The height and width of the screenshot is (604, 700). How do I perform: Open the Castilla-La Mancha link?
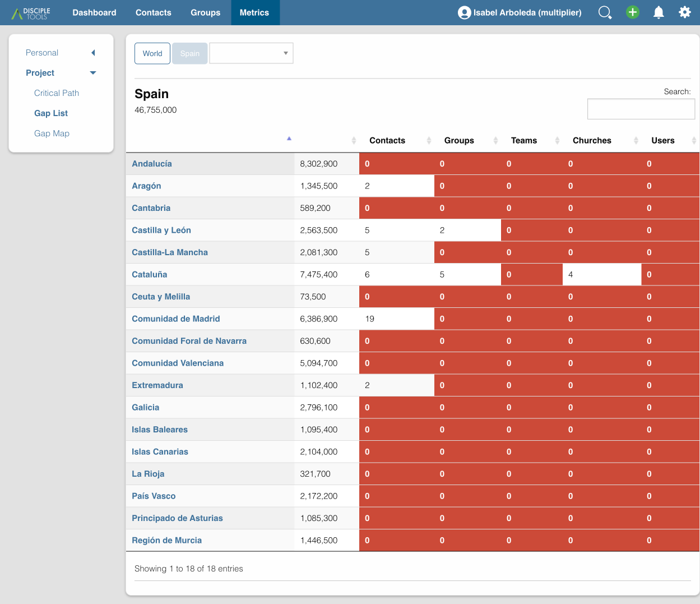pyautogui.click(x=170, y=252)
